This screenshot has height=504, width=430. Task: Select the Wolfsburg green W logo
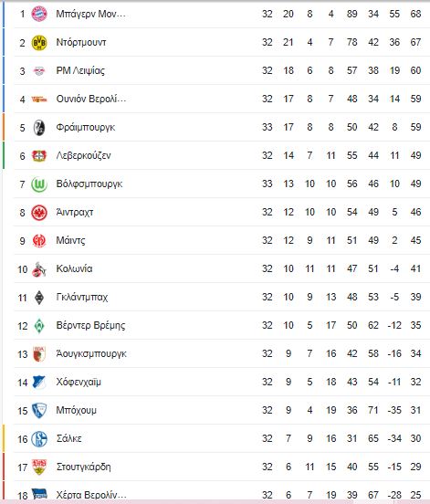[39, 184]
